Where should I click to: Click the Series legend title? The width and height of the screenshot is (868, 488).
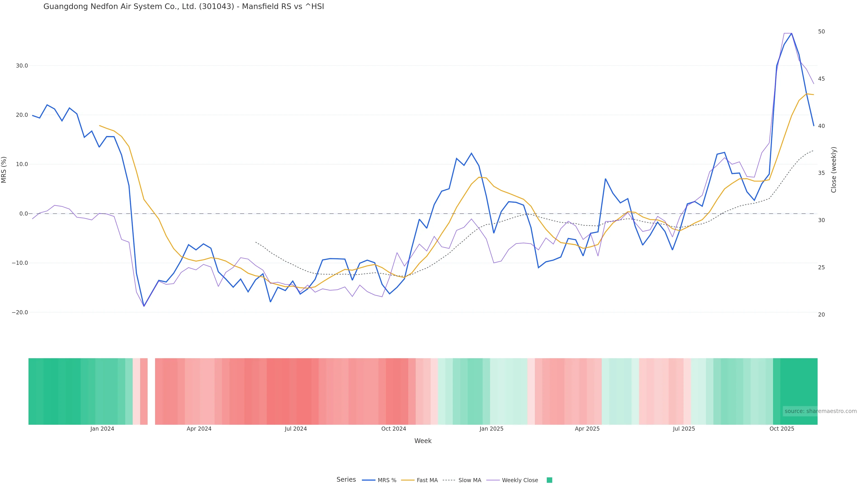pos(346,480)
